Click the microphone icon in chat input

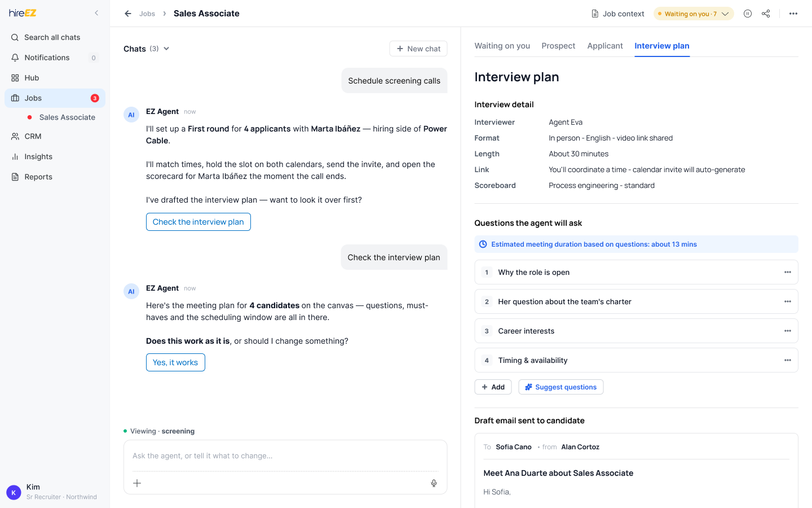tap(434, 483)
